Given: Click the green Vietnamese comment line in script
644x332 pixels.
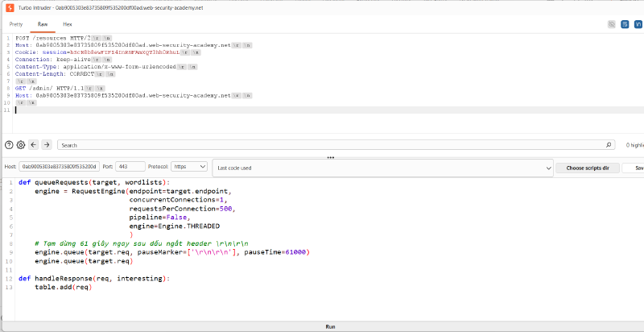Looking at the screenshot, I should point(142,243).
